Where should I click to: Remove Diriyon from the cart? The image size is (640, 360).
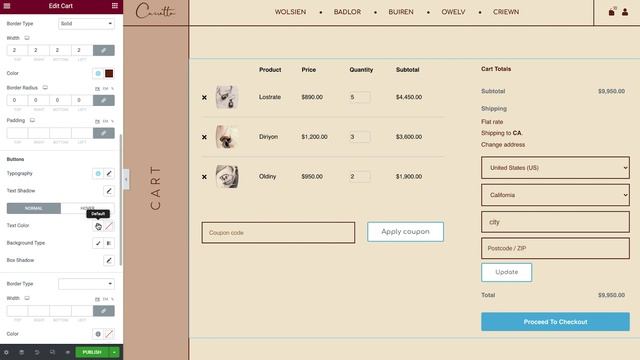tap(204, 137)
